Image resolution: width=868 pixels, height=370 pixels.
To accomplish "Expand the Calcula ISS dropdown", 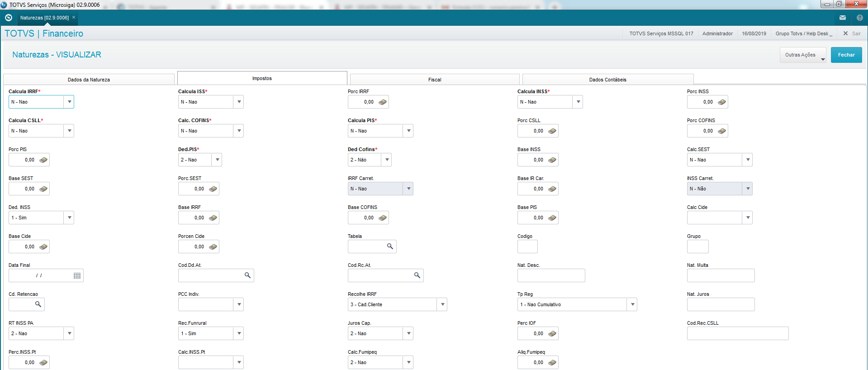I will (239, 102).
